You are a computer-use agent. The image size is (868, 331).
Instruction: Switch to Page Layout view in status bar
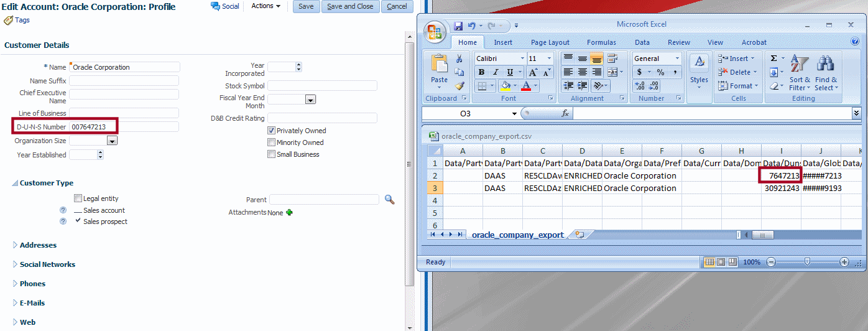[722, 262]
